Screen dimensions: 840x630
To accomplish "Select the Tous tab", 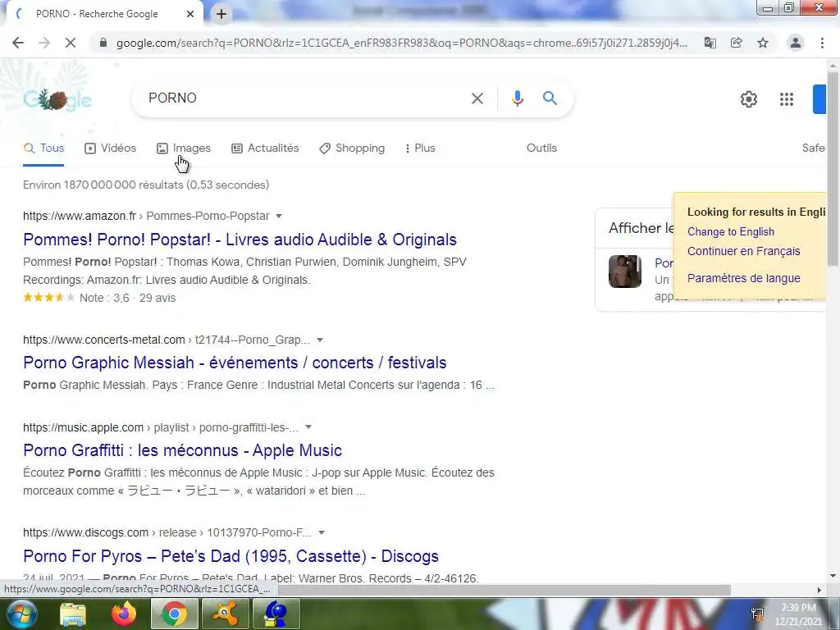I will click(x=44, y=148).
